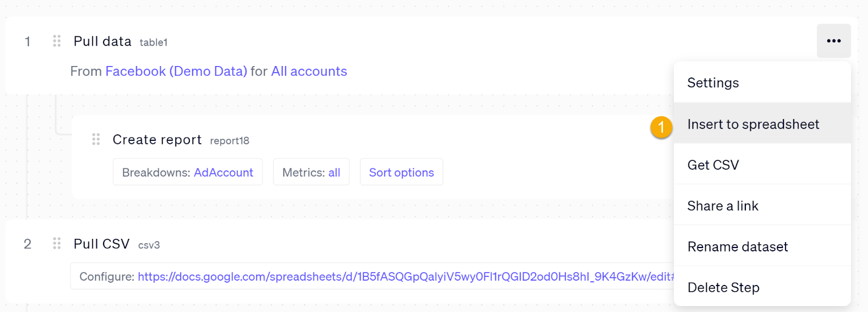This screenshot has height=312, width=868.
Task: Click the three-dot menu button for Pull data
Action: coord(833,41)
